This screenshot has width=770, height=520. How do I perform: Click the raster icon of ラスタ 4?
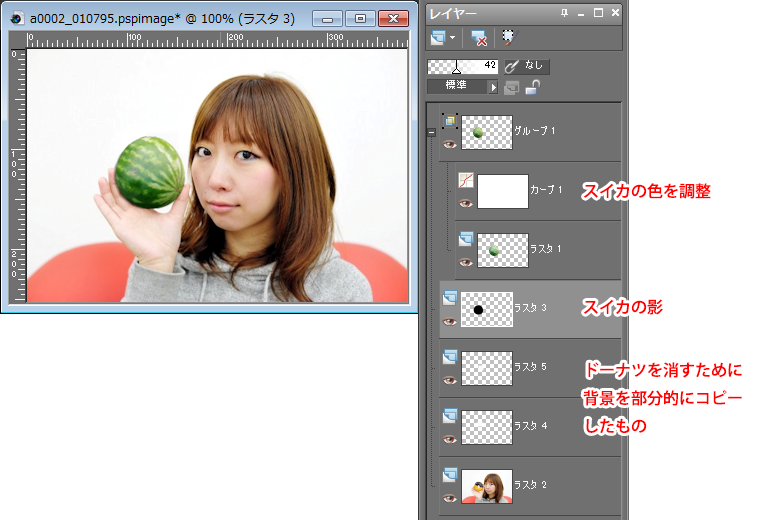(x=450, y=415)
